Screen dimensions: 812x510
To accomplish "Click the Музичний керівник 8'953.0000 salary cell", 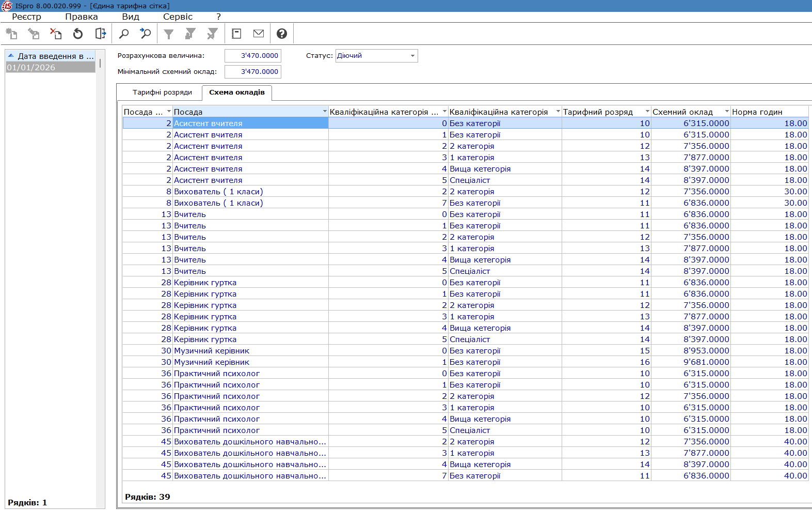I will click(691, 351).
